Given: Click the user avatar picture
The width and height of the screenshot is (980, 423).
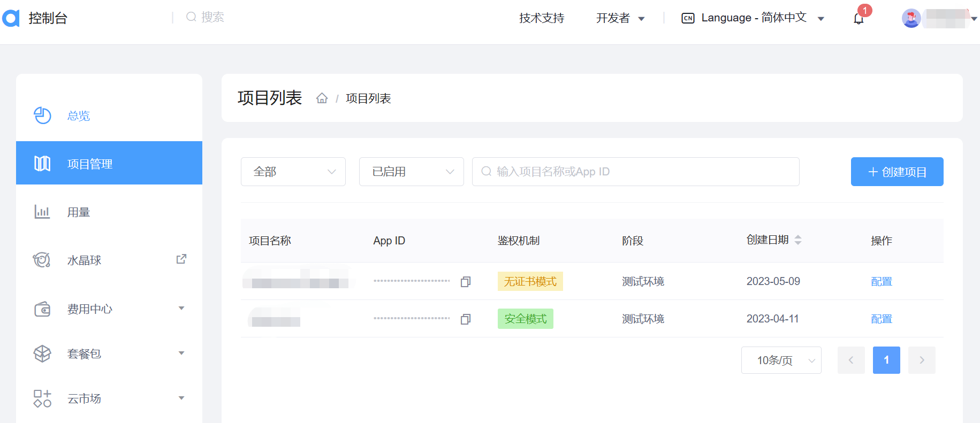Looking at the screenshot, I should click(x=911, y=18).
